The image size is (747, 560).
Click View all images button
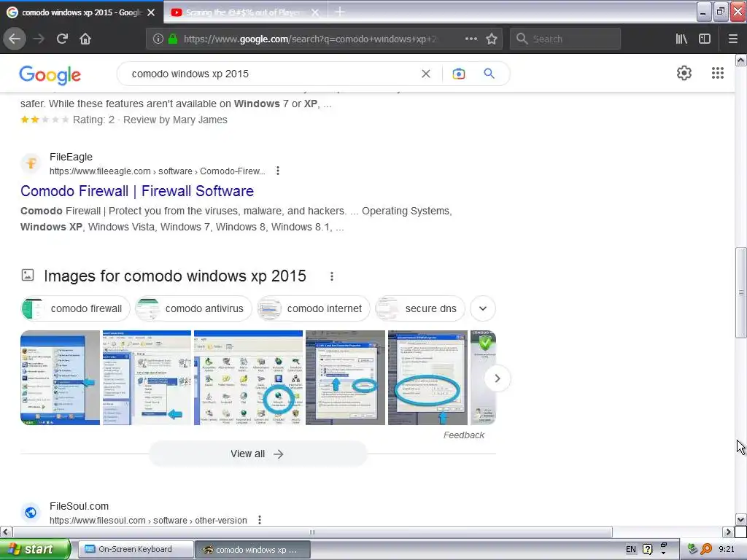tap(258, 454)
